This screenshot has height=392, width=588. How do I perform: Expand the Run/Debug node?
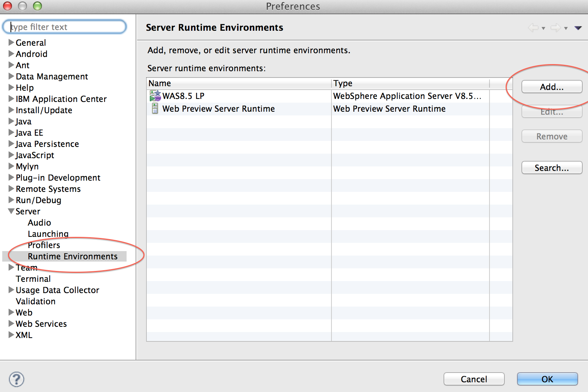click(11, 200)
